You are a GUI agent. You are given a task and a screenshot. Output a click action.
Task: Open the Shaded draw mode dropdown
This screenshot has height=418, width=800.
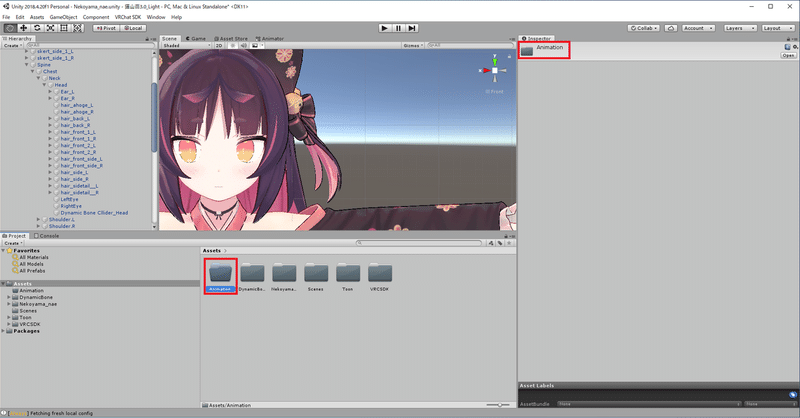[186, 45]
